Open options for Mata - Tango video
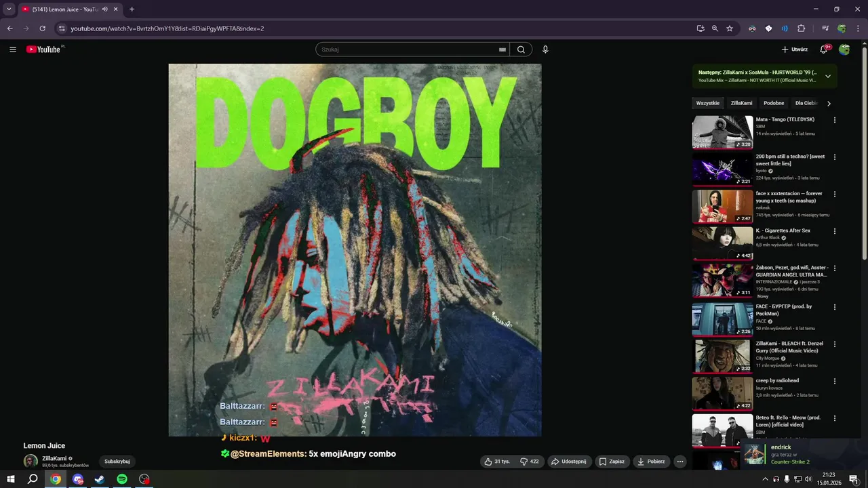868x488 pixels. (x=835, y=120)
